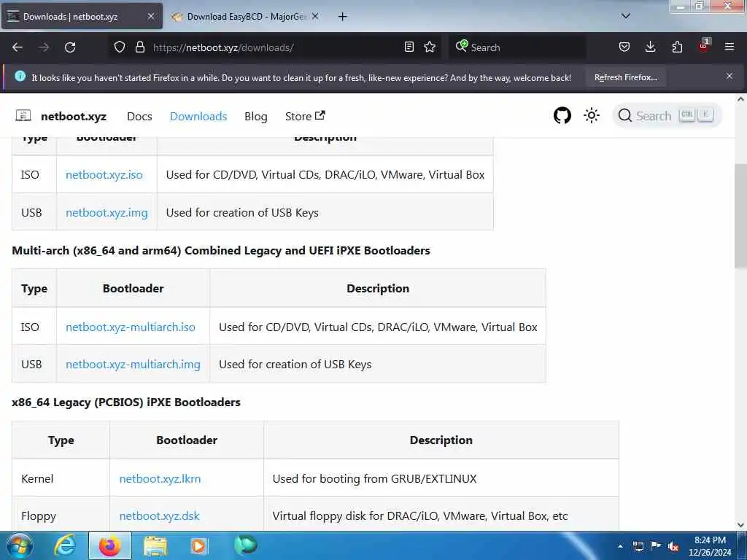This screenshot has height=560, width=747.
Task: Open the Blog navigation item
Action: (256, 116)
